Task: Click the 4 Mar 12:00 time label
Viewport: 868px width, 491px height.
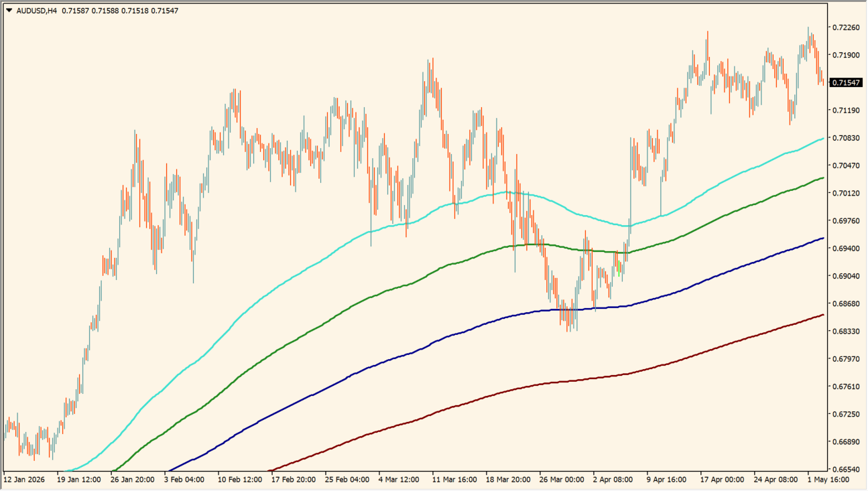Action: (399, 480)
